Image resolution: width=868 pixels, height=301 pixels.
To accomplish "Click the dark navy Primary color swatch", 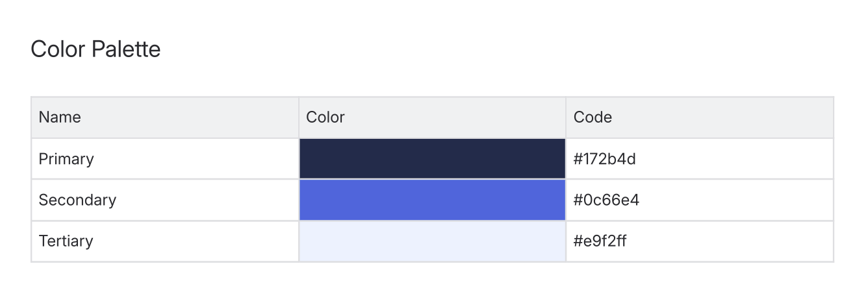I will [x=432, y=158].
